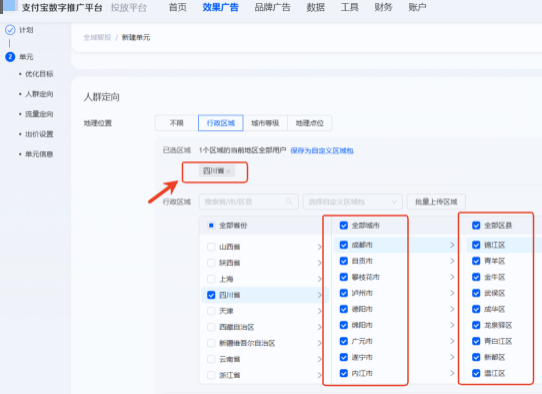The width and height of the screenshot is (542, 394).
Task: Check the 陕西省 checkbox
Action: click(x=211, y=263)
